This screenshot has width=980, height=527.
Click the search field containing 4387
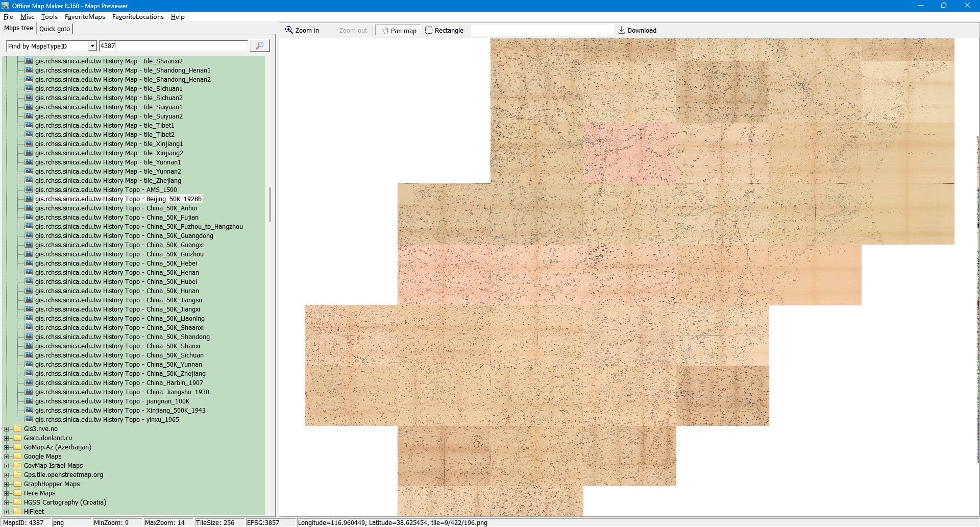pos(173,46)
